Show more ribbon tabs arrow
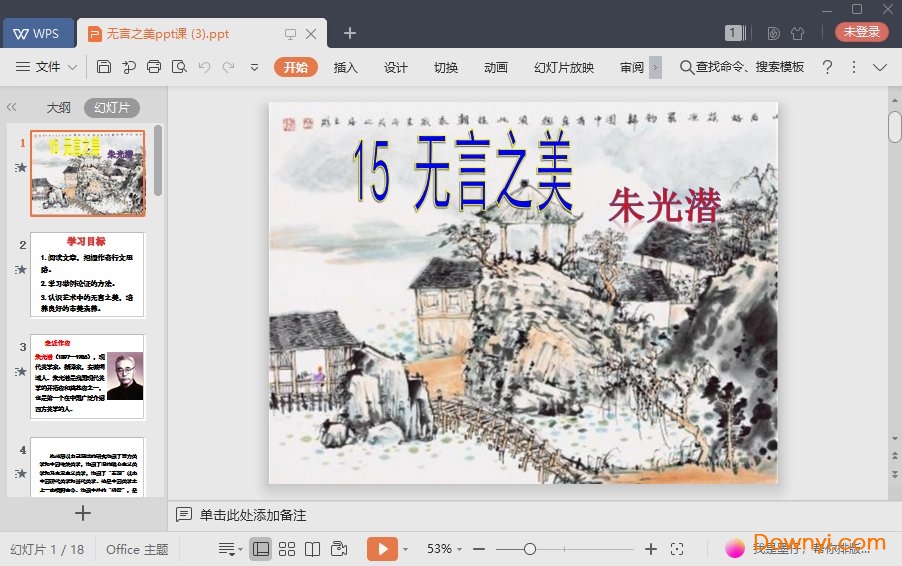The width and height of the screenshot is (902, 566). pyautogui.click(x=655, y=67)
